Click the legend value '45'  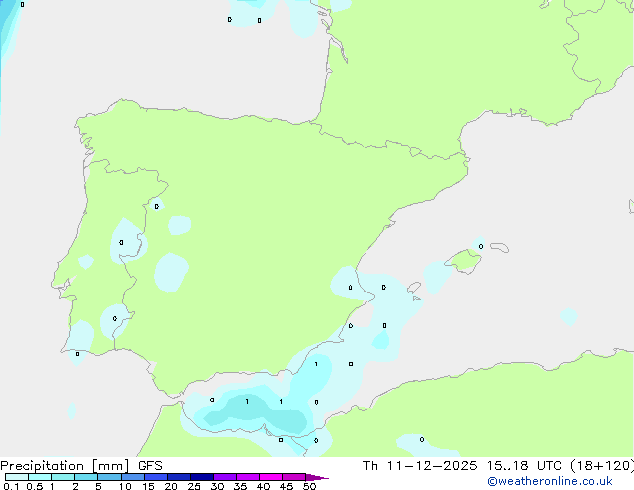[x=286, y=486]
